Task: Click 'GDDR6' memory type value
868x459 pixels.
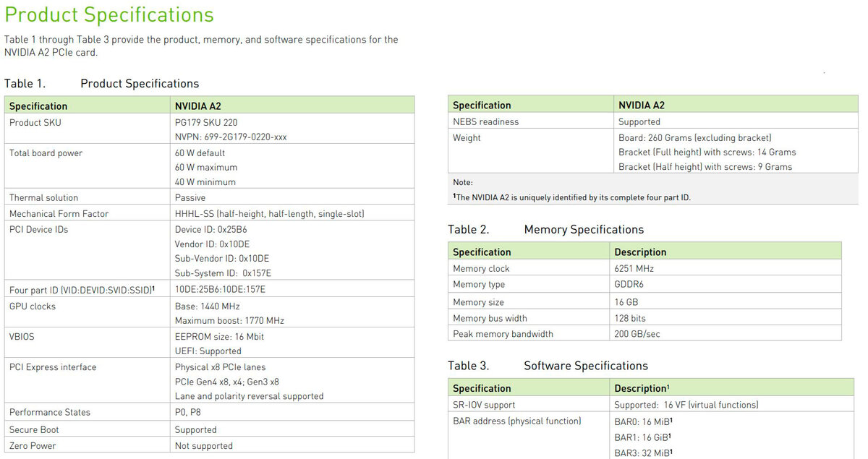Action: (x=629, y=285)
